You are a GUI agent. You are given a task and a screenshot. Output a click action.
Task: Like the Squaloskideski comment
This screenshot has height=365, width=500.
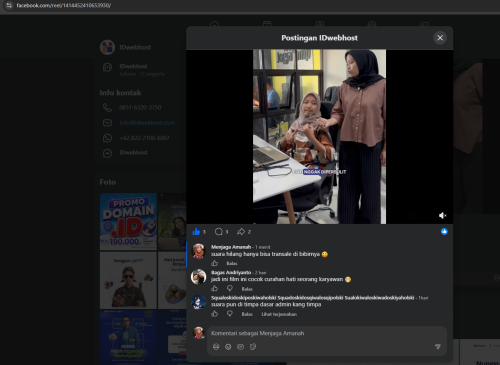[214, 314]
